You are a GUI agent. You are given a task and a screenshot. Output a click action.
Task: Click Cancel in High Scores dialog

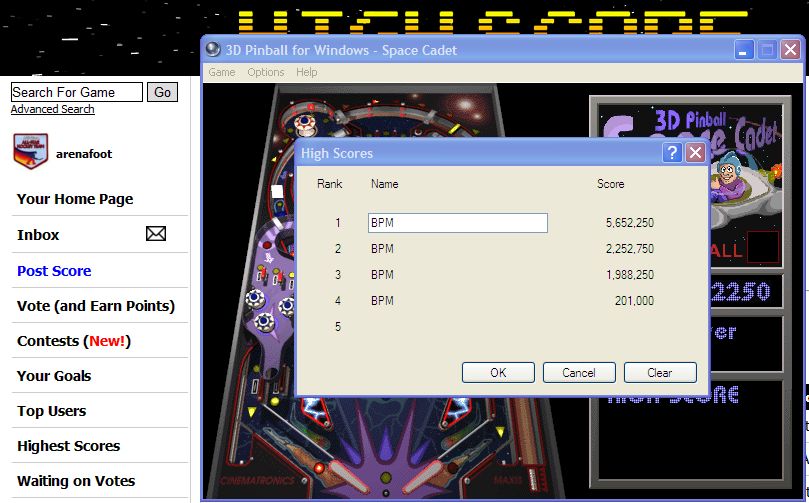(x=579, y=372)
